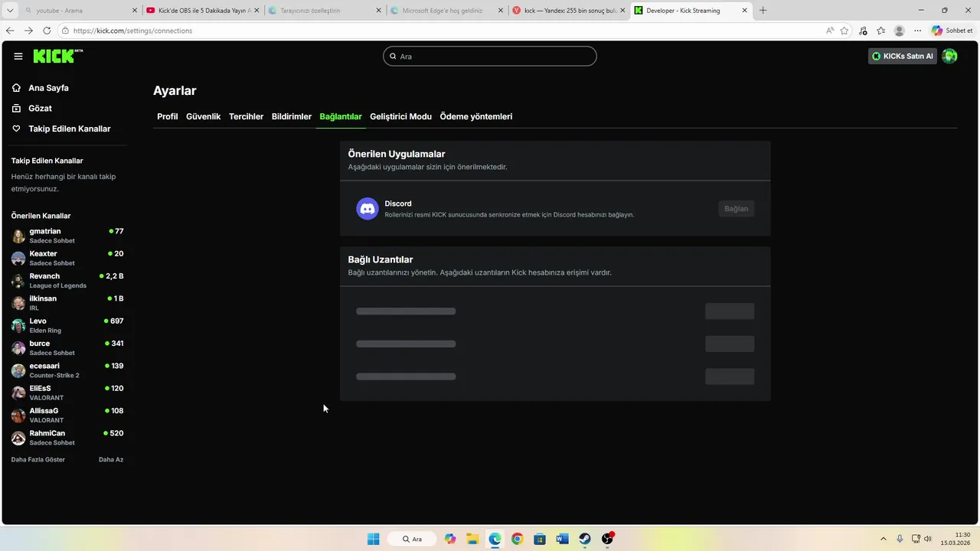Open Elden Ring category under Levo
The height and width of the screenshot is (551, 980).
click(x=45, y=331)
